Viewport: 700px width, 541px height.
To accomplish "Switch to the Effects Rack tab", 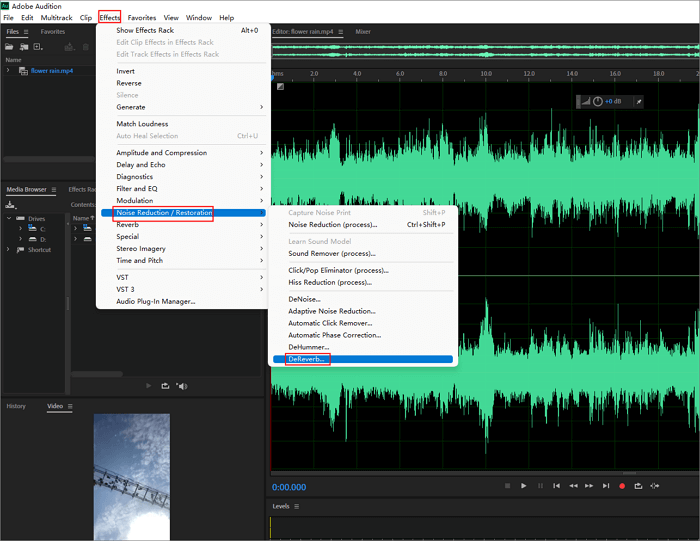I will click(x=82, y=190).
